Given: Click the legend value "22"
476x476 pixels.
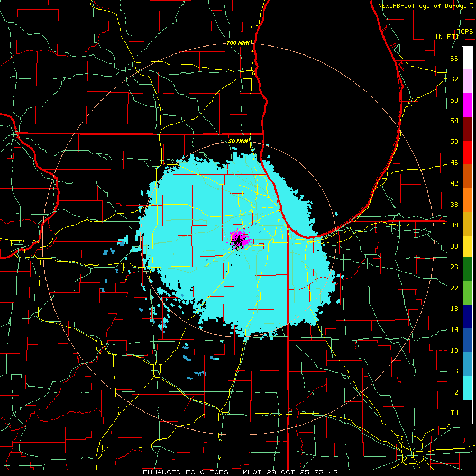Looking at the screenshot, I should tap(454, 288).
